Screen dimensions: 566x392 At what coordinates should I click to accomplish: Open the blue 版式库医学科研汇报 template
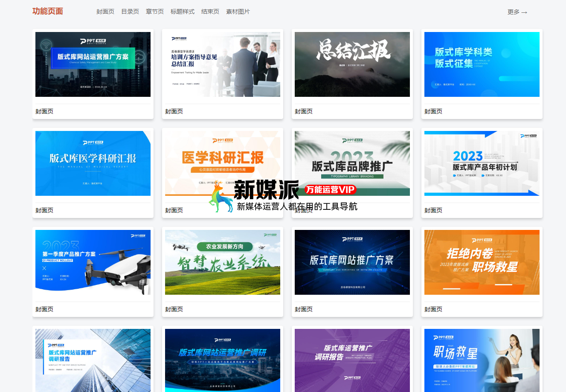(x=93, y=163)
